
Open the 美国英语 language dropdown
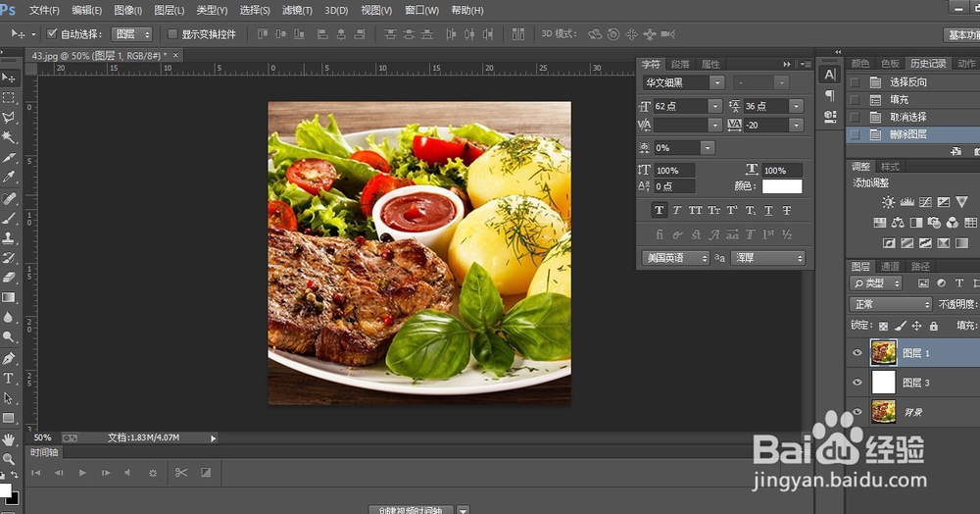[x=675, y=258]
